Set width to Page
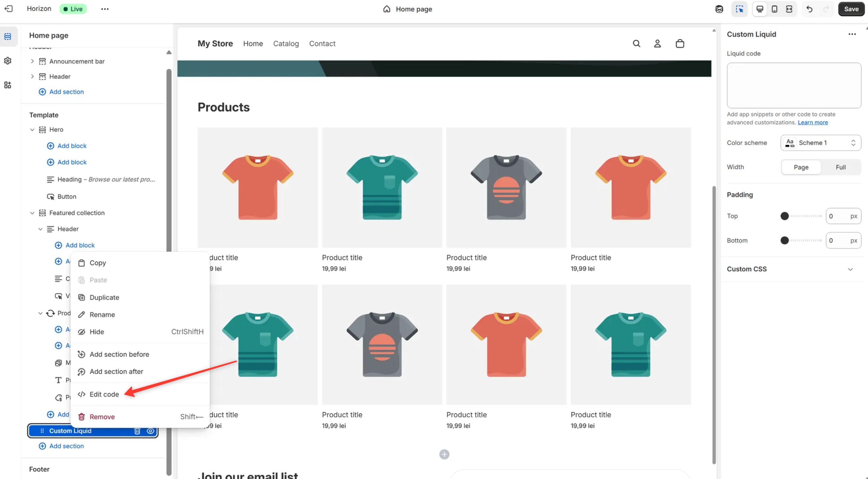The image size is (868, 479). (x=801, y=167)
